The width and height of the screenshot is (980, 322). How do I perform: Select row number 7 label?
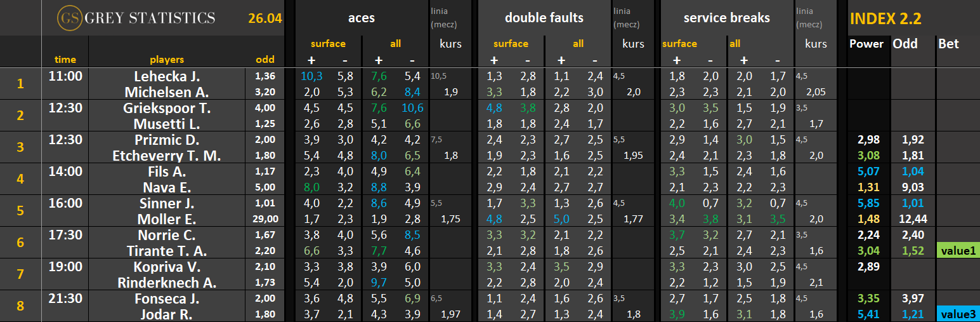click(x=20, y=274)
